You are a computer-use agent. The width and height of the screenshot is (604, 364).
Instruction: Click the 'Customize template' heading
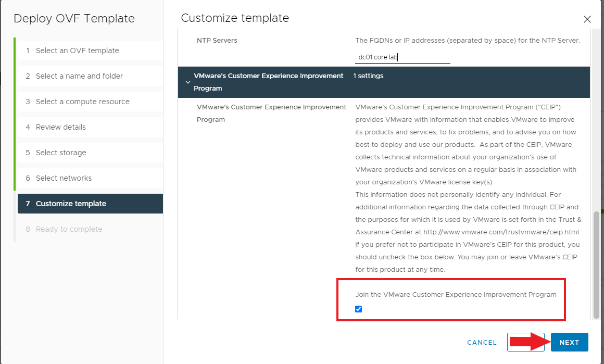235,18
